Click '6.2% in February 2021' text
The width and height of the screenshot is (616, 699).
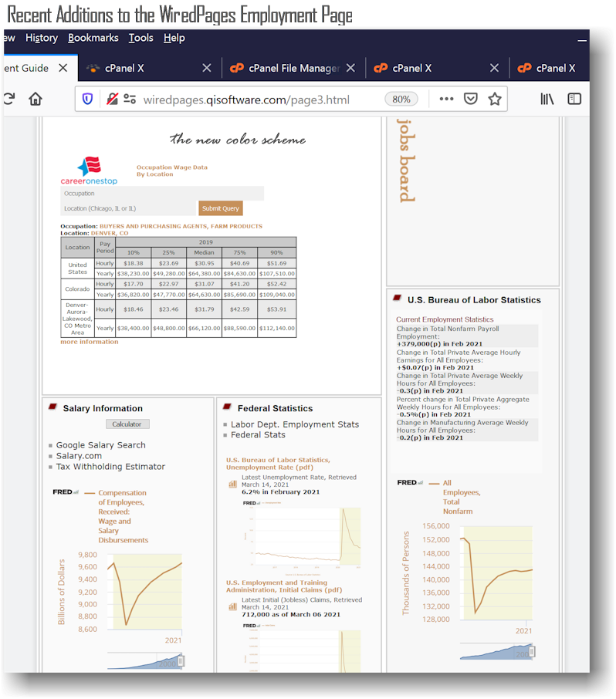pyautogui.click(x=280, y=492)
